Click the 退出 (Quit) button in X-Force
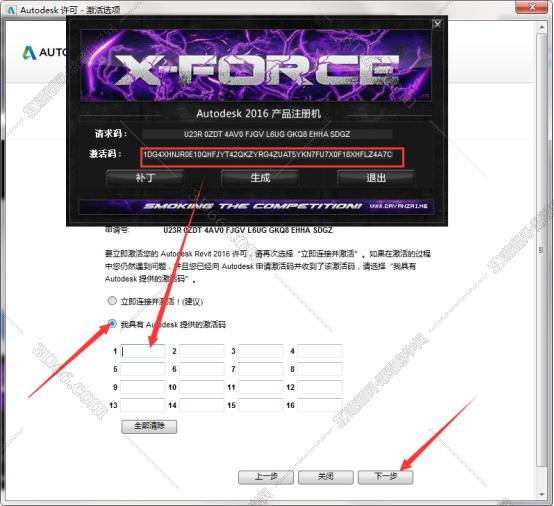The height and width of the screenshot is (506, 554). coord(376,178)
